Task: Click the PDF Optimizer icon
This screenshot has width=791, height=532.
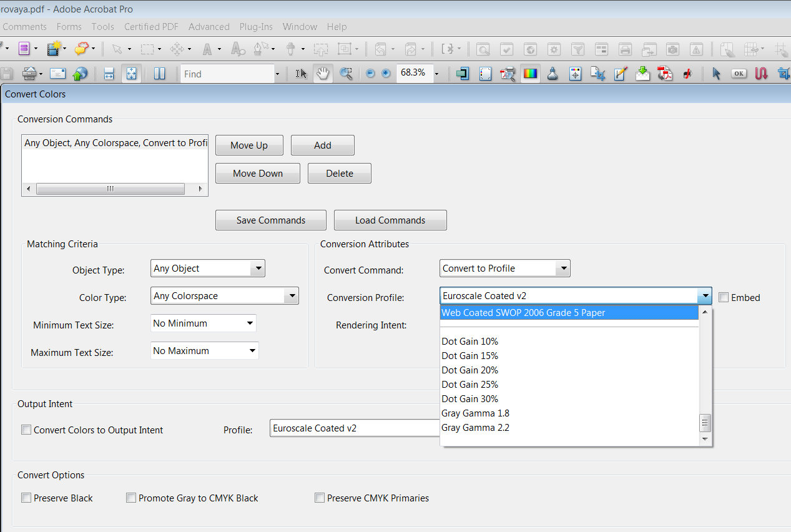Action: click(x=665, y=74)
